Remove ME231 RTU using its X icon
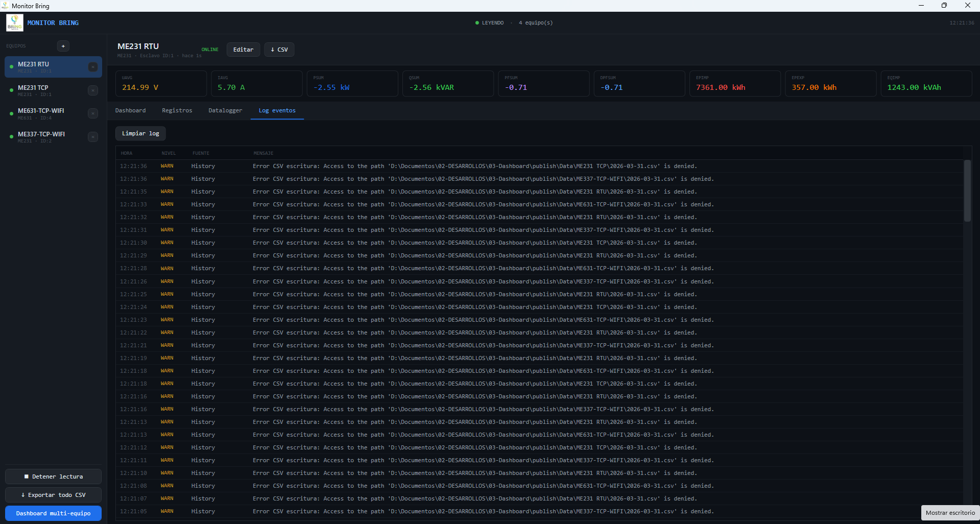980x524 pixels. click(93, 67)
